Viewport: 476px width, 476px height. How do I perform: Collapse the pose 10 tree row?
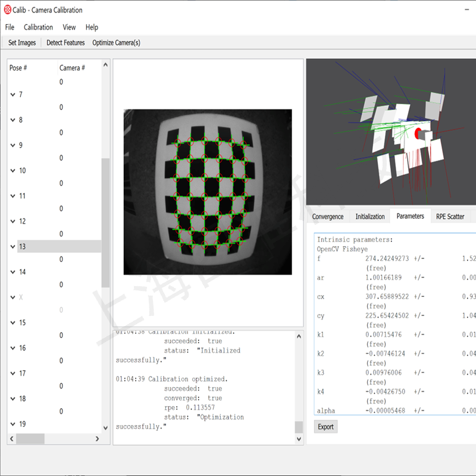(x=13, y=171)
